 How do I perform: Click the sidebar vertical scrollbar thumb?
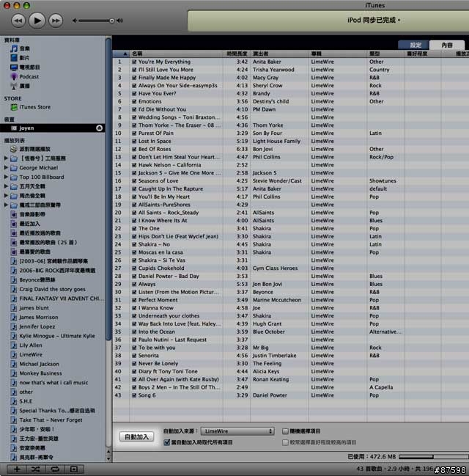point(108,188)
